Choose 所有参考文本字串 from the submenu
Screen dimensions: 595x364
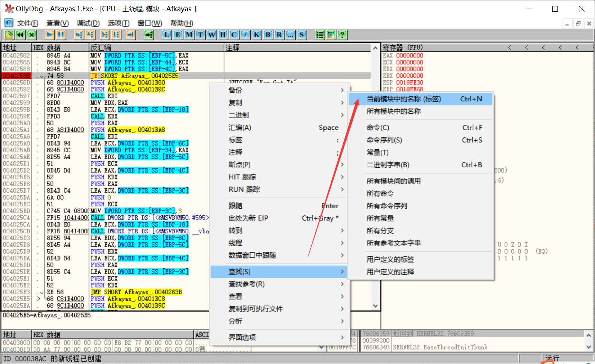421,243
